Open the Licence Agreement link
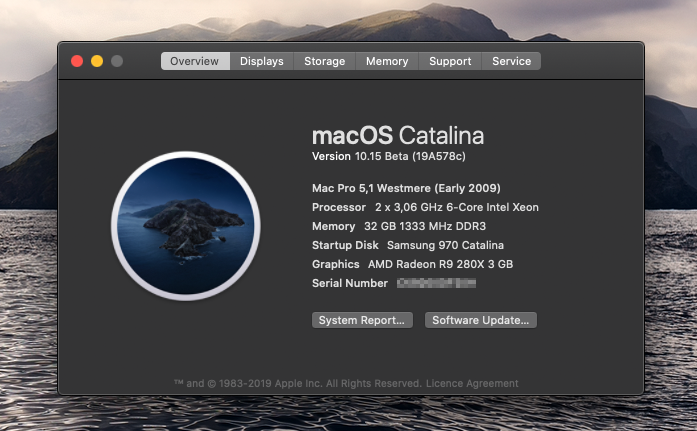The image size is (697, 431). click(472, 383)
